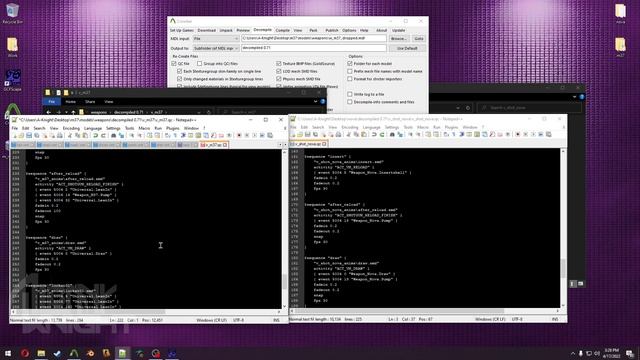Enable Group into QCI files checkbox
The image size is (640, 360).
pos(200,64)
